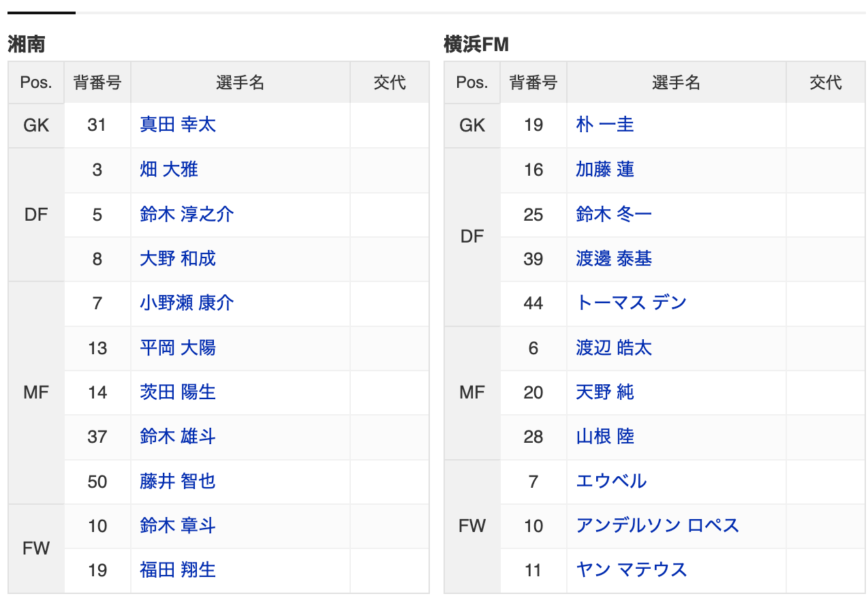Image resolution: width=868 pixels, height=609 pixels.
Task: Select トーマス デン player link
Action: [631, 302]
